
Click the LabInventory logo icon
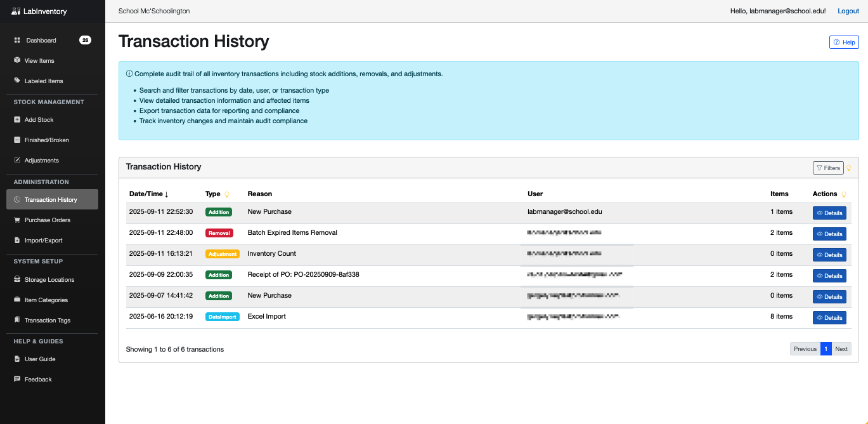[16, 11]
